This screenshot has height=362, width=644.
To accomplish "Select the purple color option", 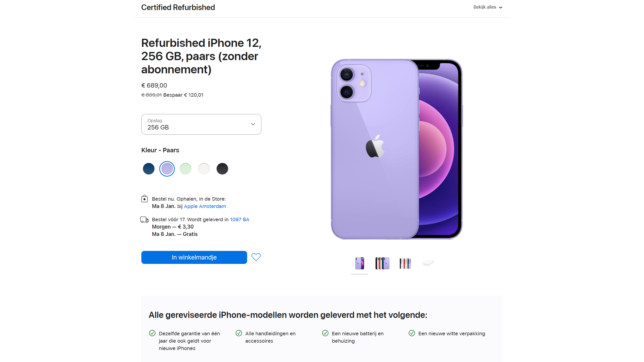I will (x=167, y=169).
